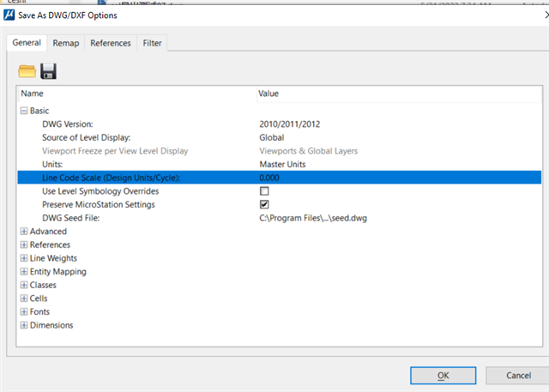The height and width of the screenshot is (392, 549).
Task: Expand the References tree section
Action: pos(24,244)
